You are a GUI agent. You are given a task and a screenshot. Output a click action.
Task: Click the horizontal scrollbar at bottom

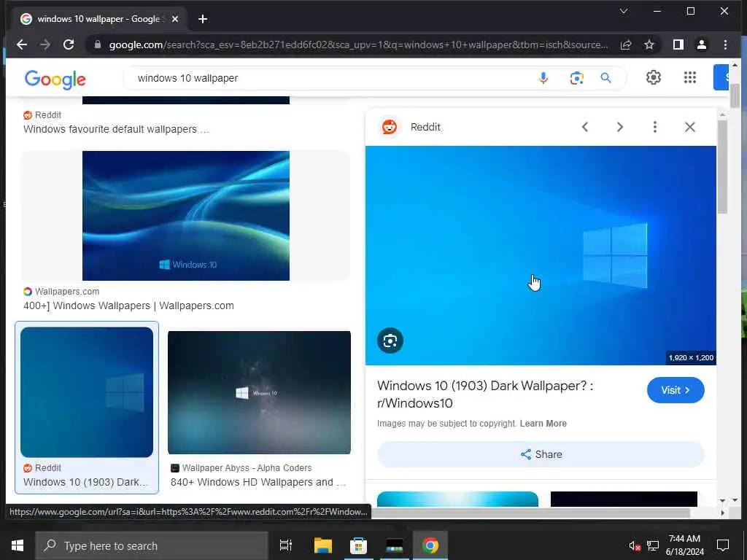tap(530, 513)
